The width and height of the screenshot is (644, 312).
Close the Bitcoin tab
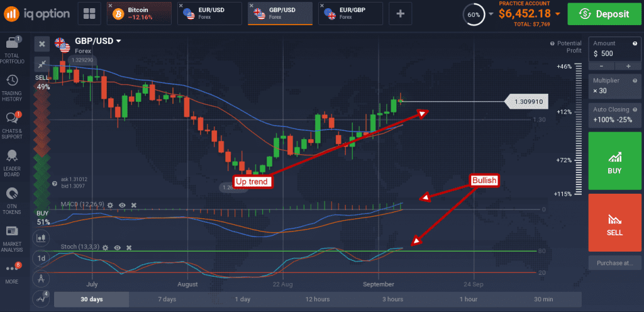(110, 6)
